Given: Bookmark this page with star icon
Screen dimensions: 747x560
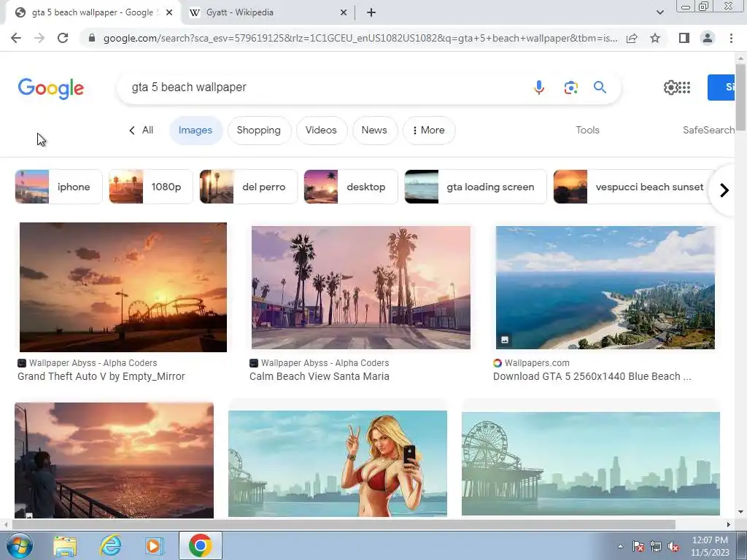Looking at the screenshot, I should [x=656, y=38].
